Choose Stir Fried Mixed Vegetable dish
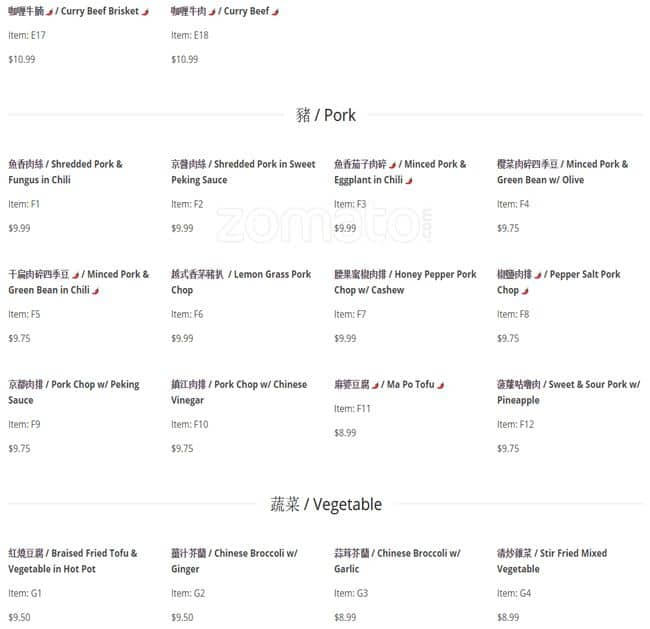Image resolution: width=650 pixels, height=629 pixels. [x=551, y=561]
